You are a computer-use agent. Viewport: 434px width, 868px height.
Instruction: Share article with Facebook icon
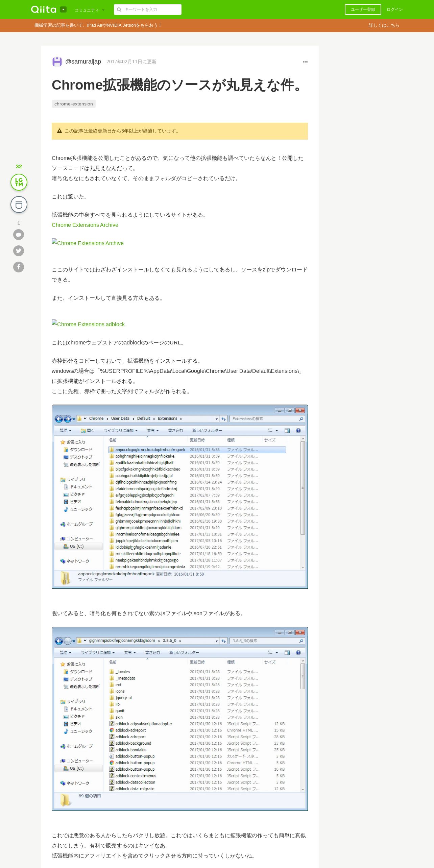19,267
